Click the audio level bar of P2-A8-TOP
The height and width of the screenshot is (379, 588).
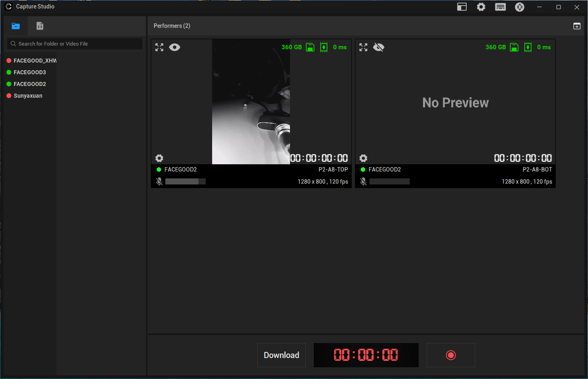pyautogui.click(x=186, y=182)
